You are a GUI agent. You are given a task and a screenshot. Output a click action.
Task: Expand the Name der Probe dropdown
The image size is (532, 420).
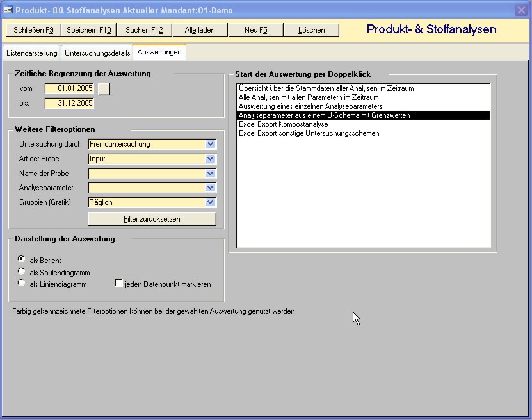[x=211, y=174]
